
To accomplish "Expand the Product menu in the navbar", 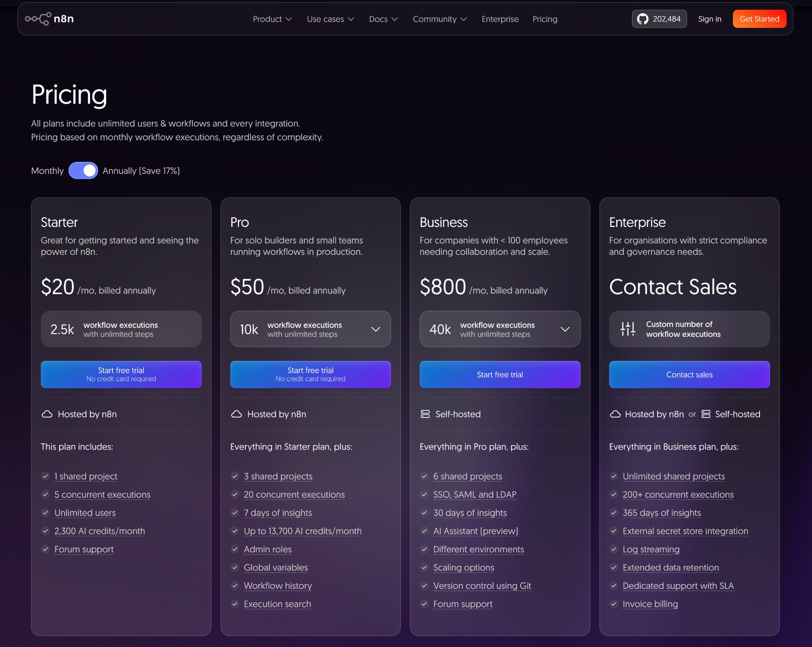I will click(x=272, y=19).
